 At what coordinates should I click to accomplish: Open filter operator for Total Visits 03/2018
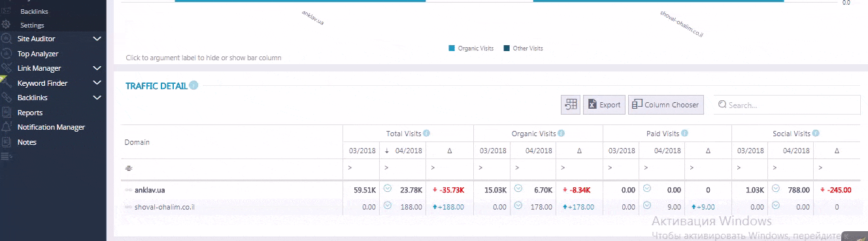[350, 168]
